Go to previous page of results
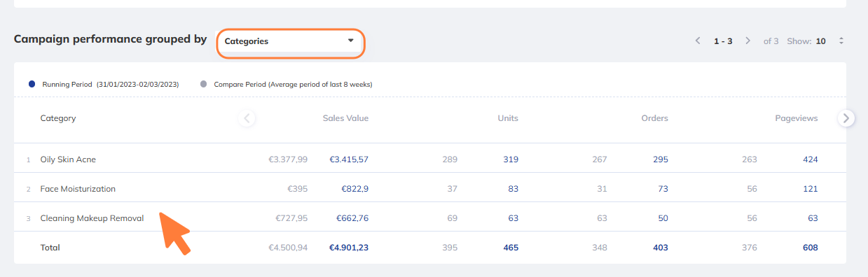The image size is (868, 277). click(x=698, y=41)
